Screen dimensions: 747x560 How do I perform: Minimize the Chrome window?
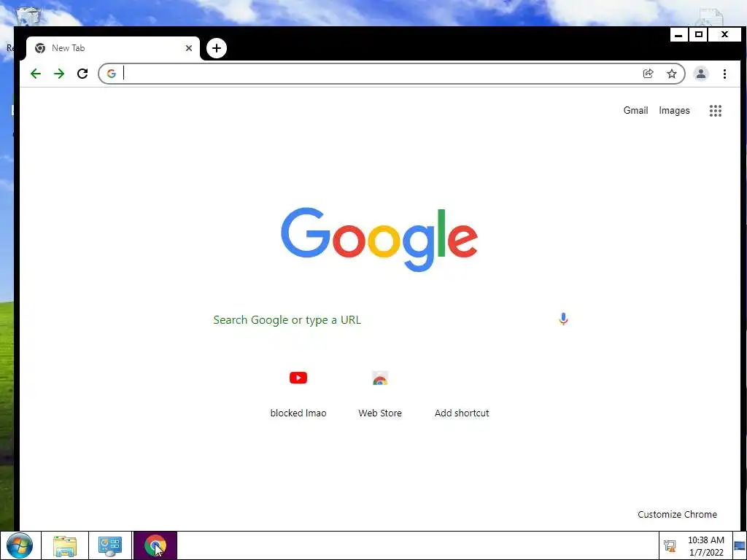click(679, 35)
